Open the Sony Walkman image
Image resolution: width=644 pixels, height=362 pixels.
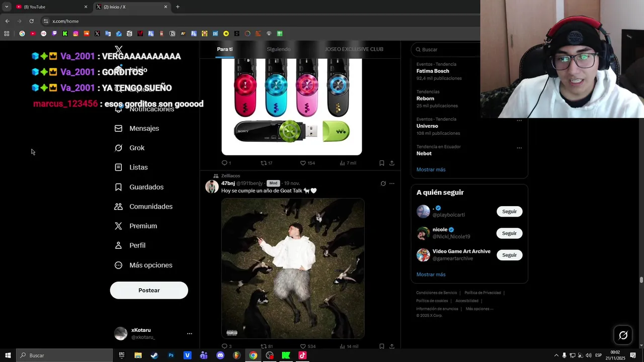[292, 107]
